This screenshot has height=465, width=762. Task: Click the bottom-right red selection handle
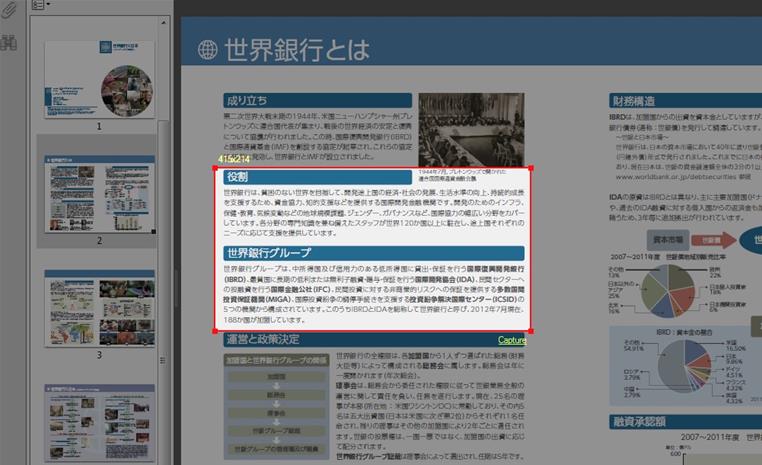[529, 331]
